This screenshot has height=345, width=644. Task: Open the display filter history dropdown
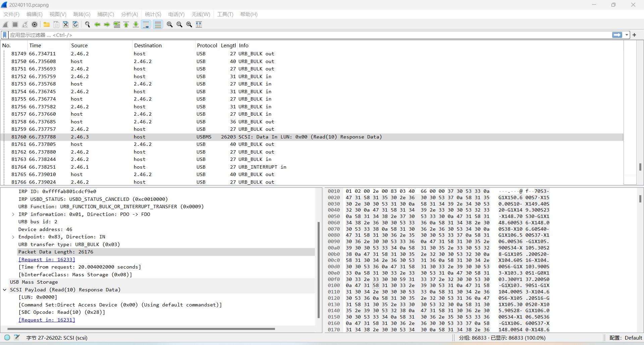(627, 35)
